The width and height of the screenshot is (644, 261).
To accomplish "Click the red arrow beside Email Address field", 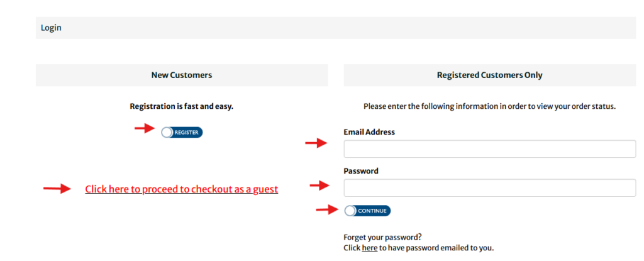I will 316,144.
